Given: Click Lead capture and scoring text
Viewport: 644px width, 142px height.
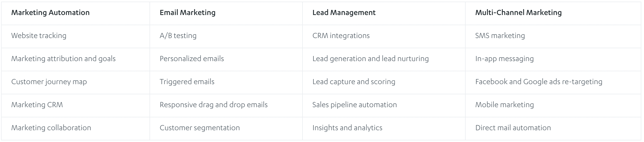Looking at the screenshot, I should [x=354, y=82].
